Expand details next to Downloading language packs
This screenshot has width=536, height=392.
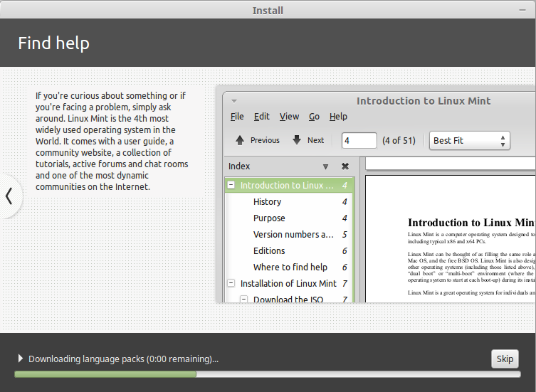[x=21, y=359]
